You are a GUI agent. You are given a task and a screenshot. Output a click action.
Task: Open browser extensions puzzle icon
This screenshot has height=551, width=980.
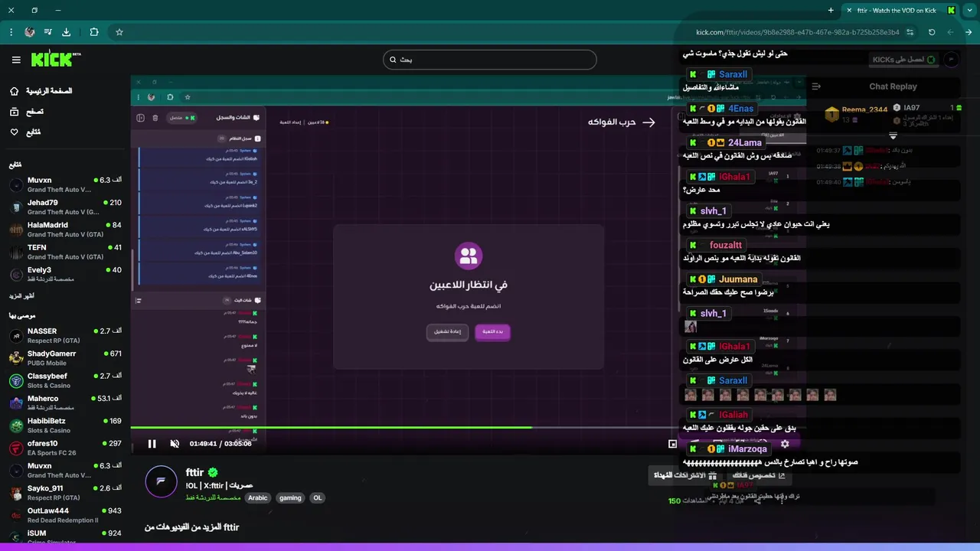point(94,32)
